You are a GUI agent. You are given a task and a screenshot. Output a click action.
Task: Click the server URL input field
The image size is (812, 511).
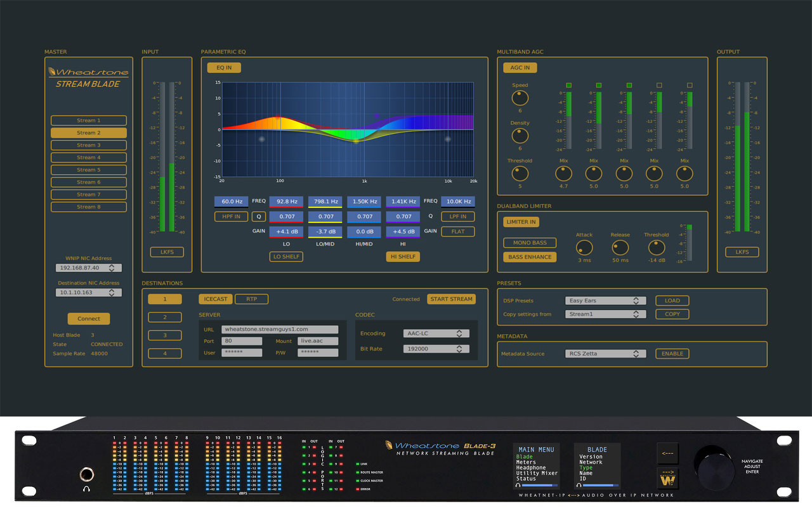(x=280, y=330)
